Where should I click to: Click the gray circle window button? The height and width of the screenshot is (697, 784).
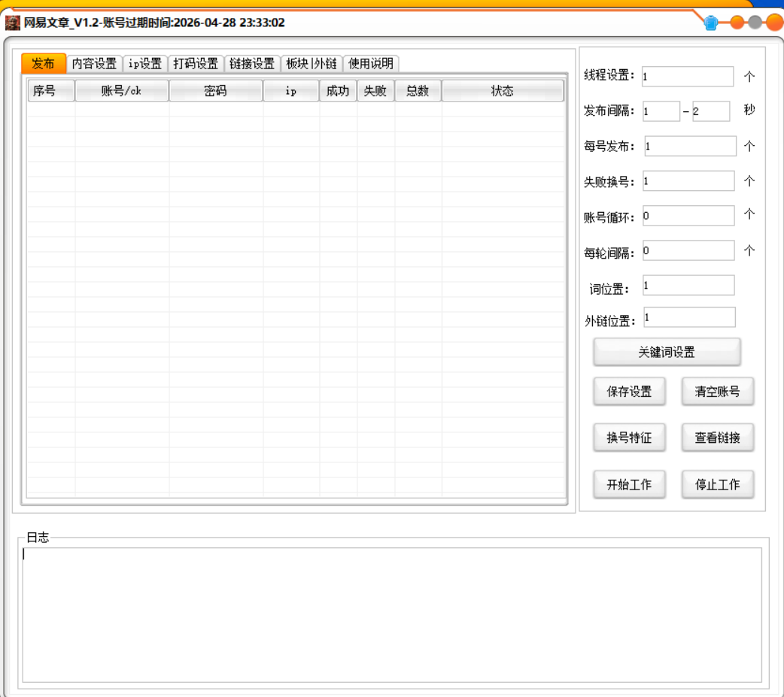(x=755, y=23)
